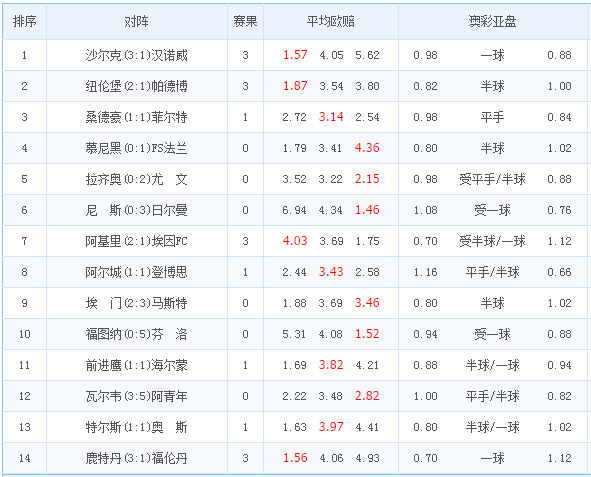Select match 纽伦堡 (2:1) 帕德博
Viewport: 591px width, 477px height.
click(x=136, y=86)
